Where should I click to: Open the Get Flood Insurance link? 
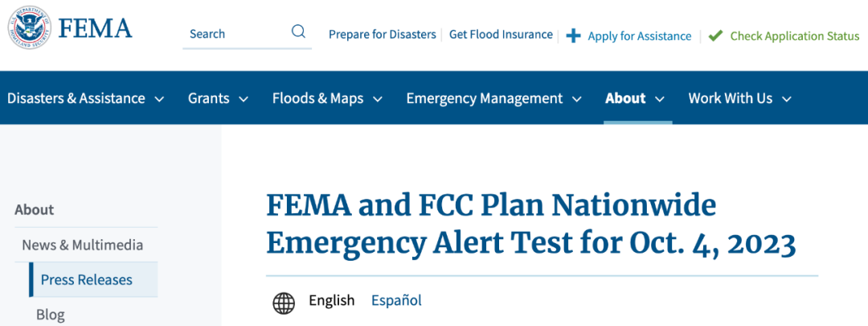point(501,35)
